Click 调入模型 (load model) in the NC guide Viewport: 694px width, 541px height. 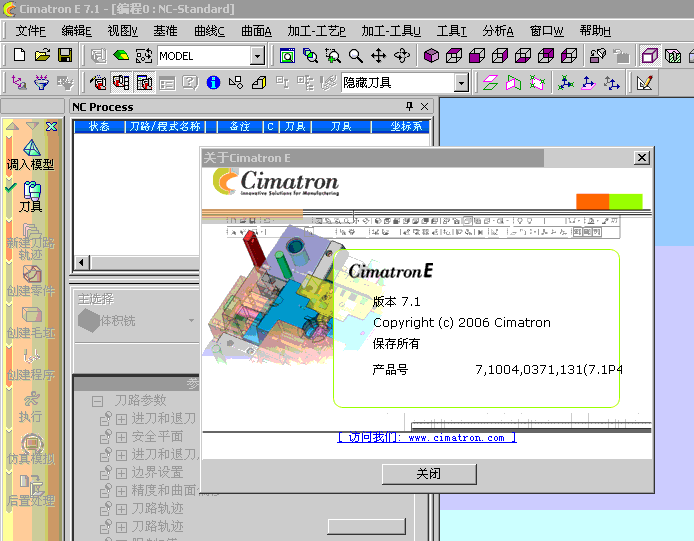(x=31, y=155)
